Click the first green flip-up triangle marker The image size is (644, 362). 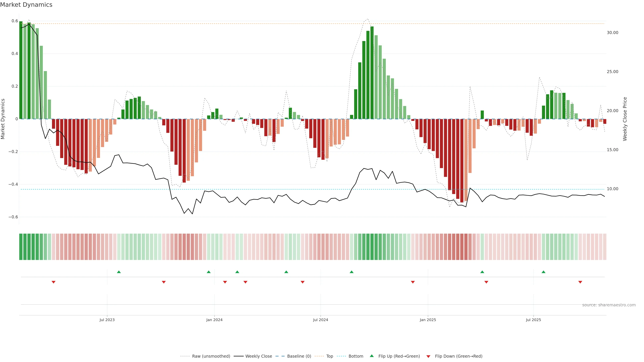click(x=119, y=272)
